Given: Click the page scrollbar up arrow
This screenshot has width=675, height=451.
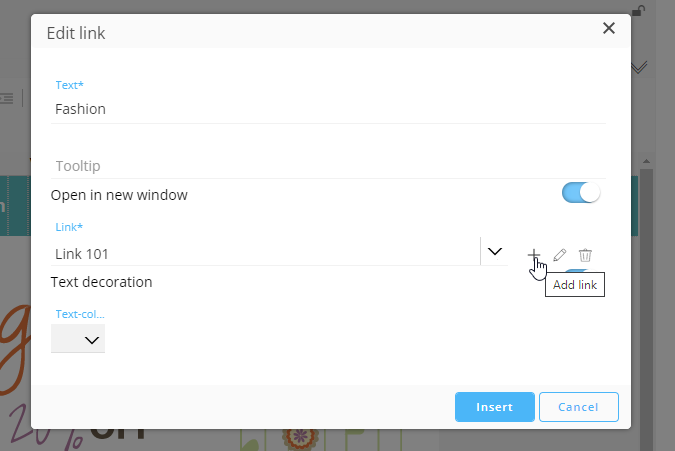Looking at the screenshot, I should [x=646, y=161].
